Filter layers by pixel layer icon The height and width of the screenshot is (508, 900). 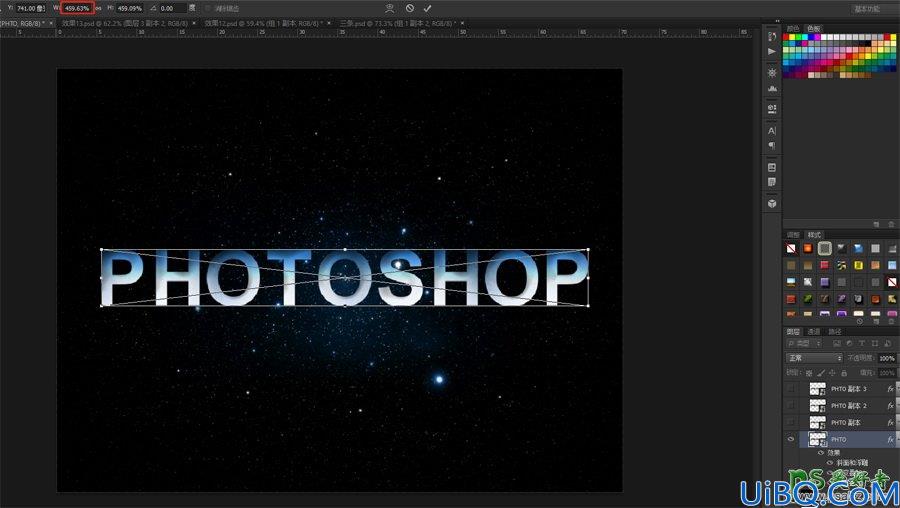pyautogui.click(x=836, y=343)
